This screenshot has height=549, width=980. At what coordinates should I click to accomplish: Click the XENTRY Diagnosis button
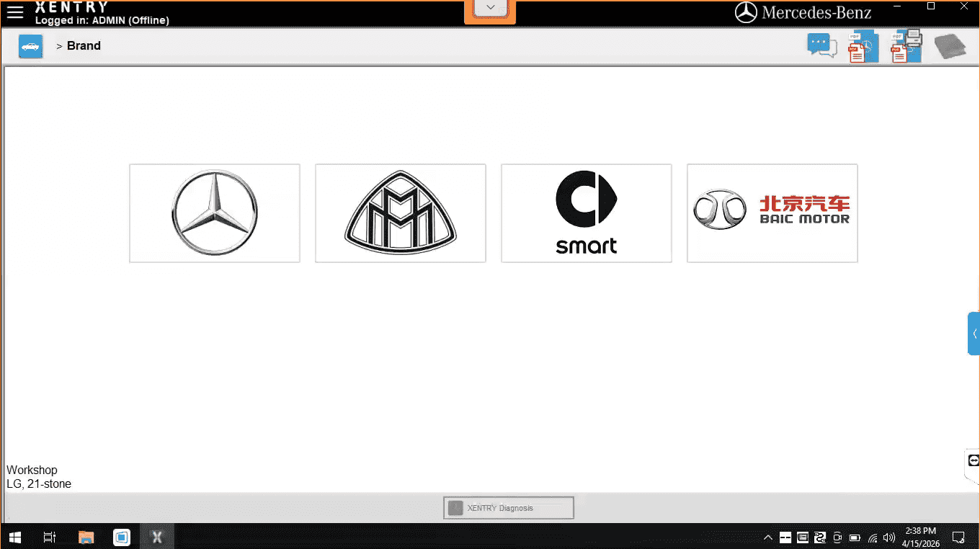509,508
